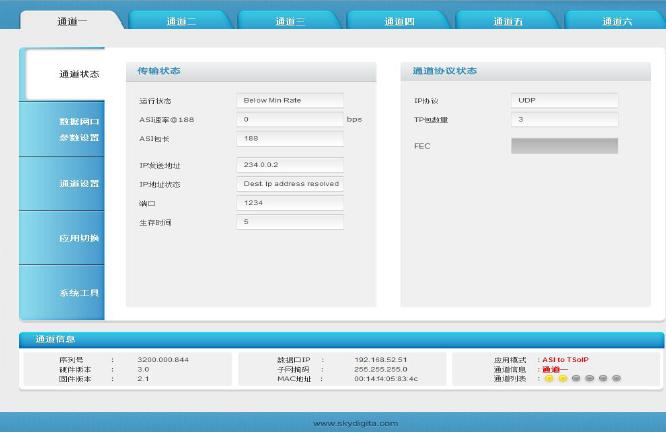Click the IP协议 field showing UDP
The image size is (666, 433).
564,101
